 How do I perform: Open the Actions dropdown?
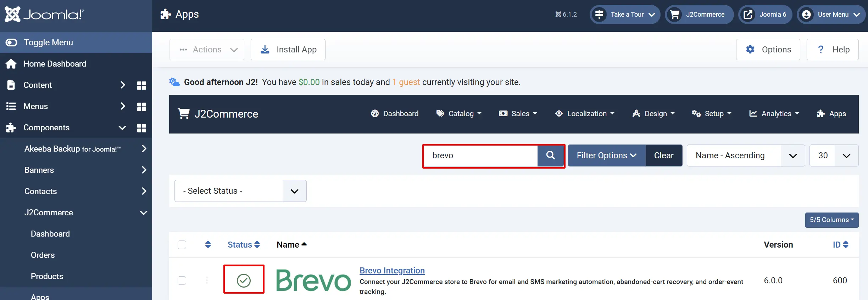click(x=207, y=50)
